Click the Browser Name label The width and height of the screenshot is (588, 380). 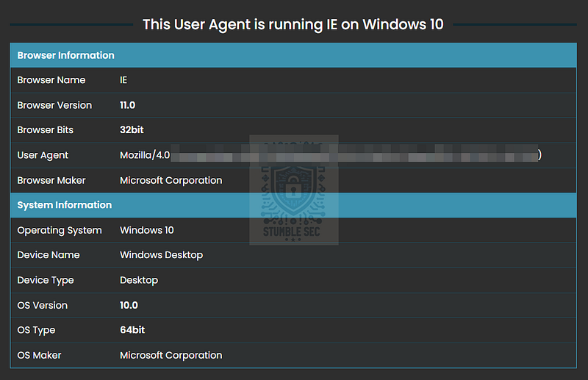[51, 80]
